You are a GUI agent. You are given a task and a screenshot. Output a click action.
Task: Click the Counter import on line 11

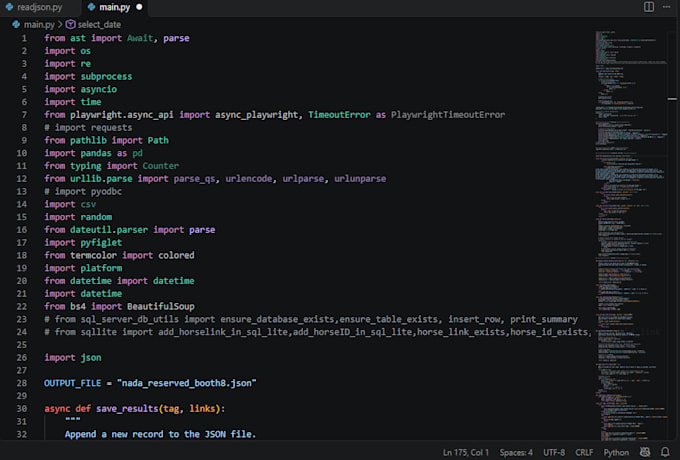(x=160, y=166)
